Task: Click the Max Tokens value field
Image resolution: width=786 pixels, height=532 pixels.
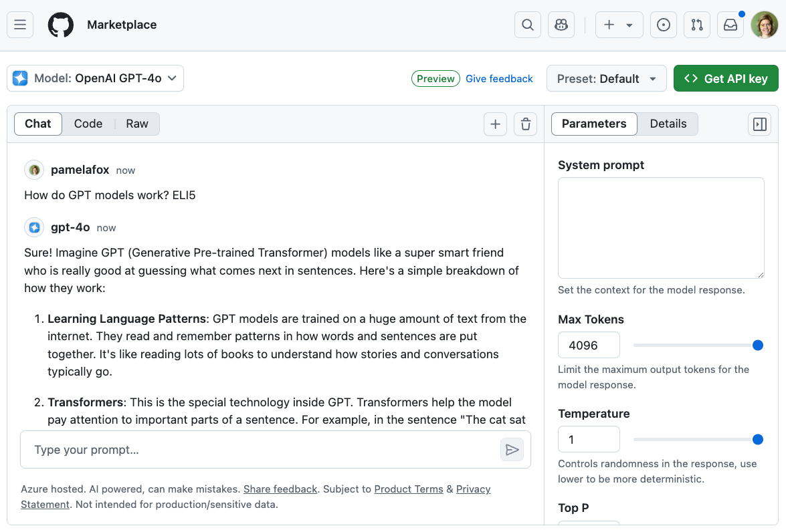Action: click(x=589, y=345)
